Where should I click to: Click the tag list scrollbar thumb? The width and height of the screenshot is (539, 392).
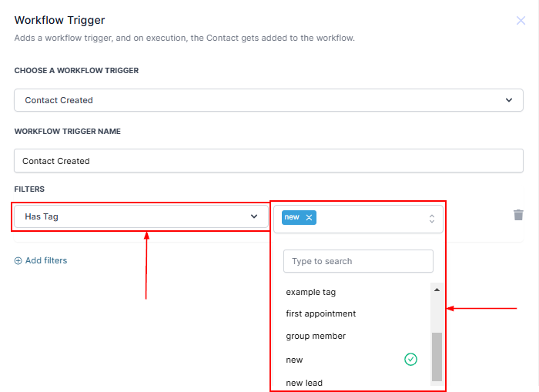[x=437, y=356]
